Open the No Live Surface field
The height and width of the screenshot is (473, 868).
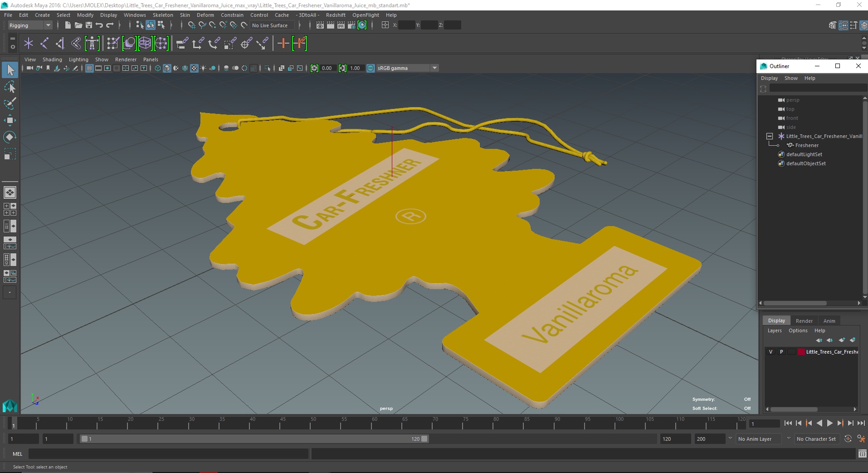(273, 25)
